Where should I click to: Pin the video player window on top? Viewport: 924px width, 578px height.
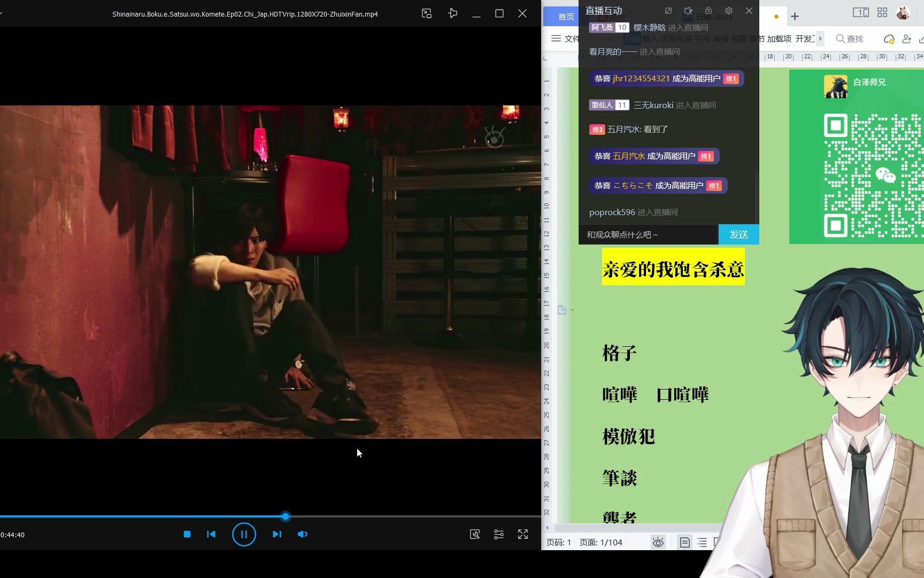[452, 13]
